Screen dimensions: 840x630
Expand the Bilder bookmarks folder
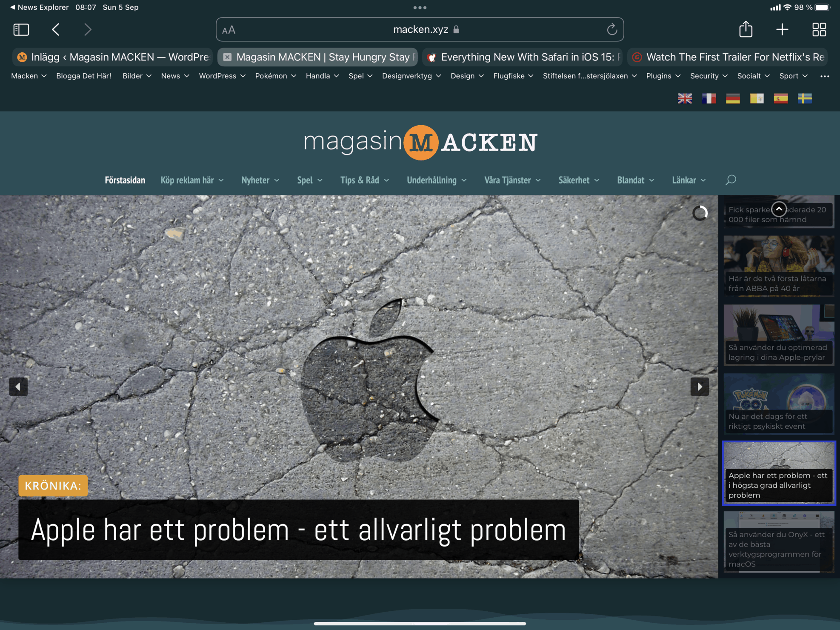coord(137,76)
